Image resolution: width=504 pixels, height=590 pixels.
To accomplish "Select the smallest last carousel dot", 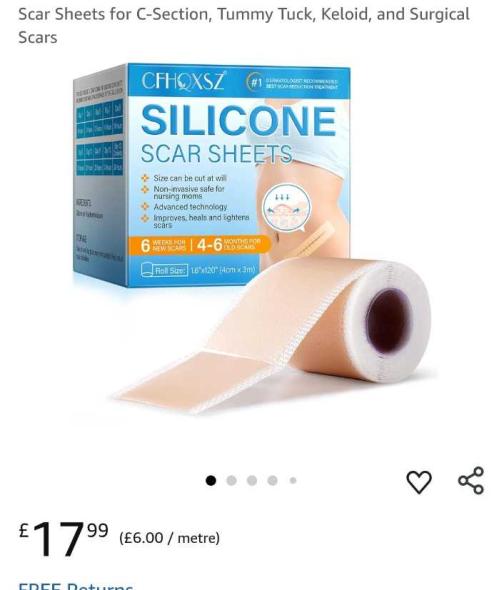I will [293, 481].
